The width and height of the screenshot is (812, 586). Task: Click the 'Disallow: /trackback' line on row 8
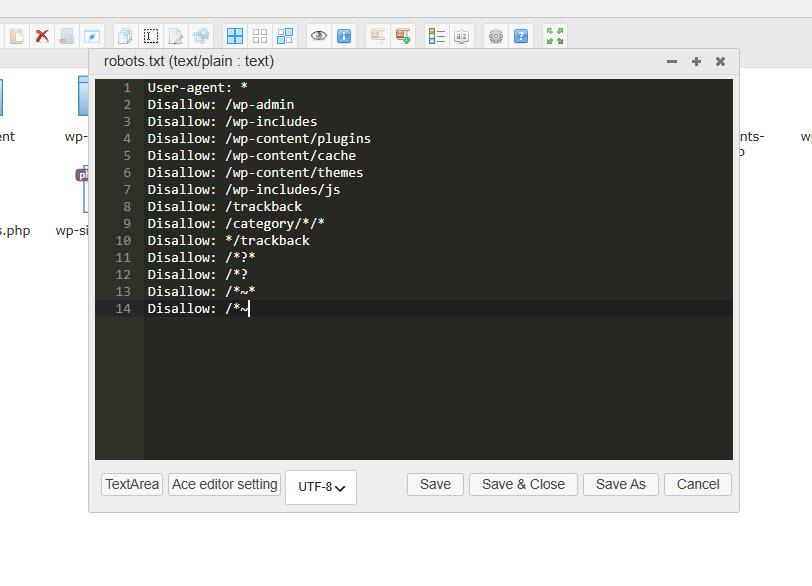pyautogui.click(x=225, y=207)
